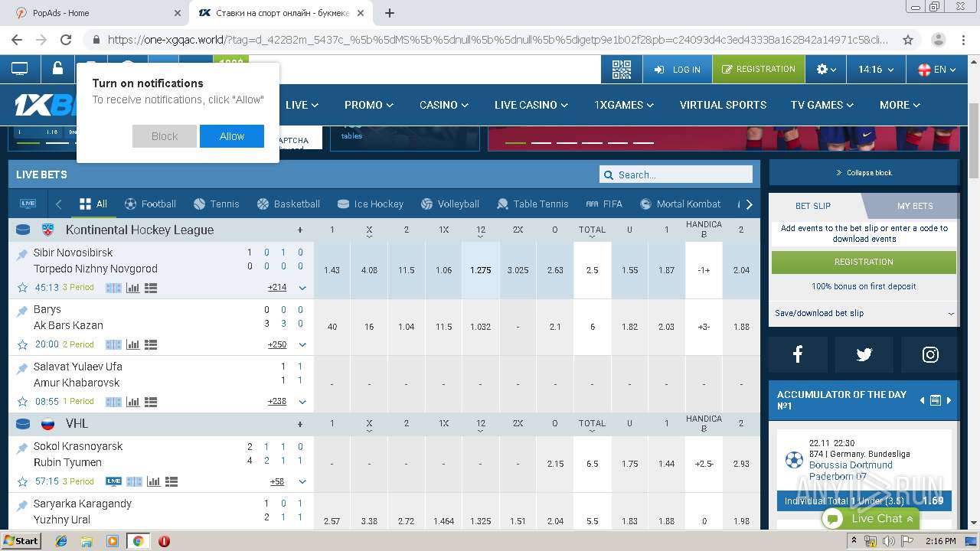Go to VIRTUAL SPORTS
The width and height of the screenshot is (980, 551).
(723, 105)
